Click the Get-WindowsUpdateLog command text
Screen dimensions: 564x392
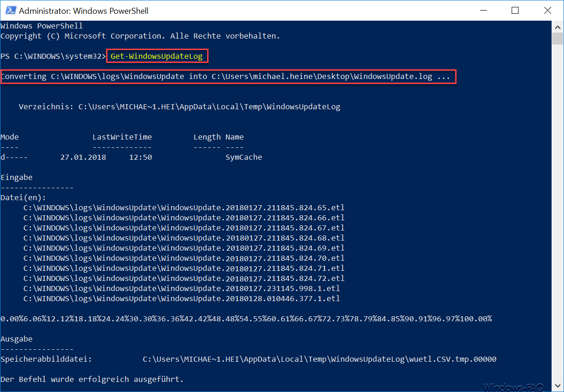coord(157,56)
